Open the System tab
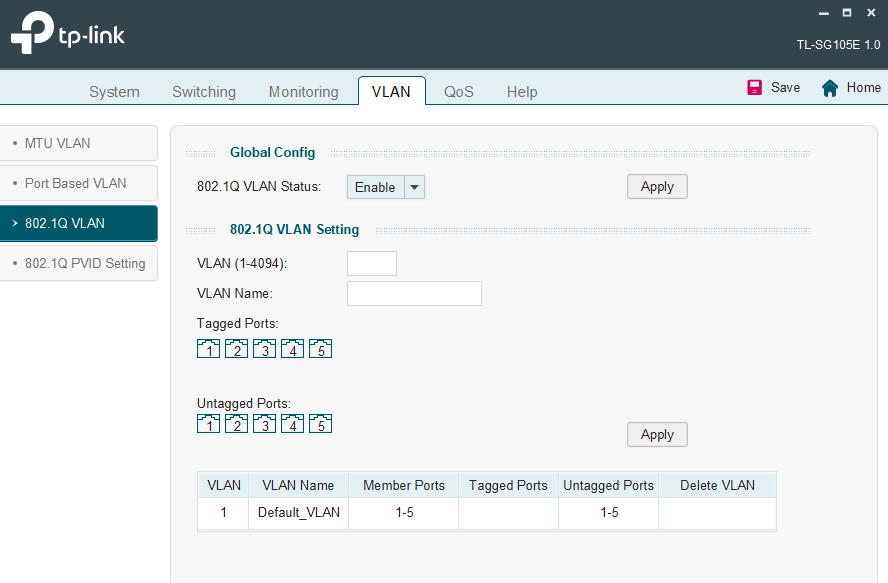 pos(114,92)
